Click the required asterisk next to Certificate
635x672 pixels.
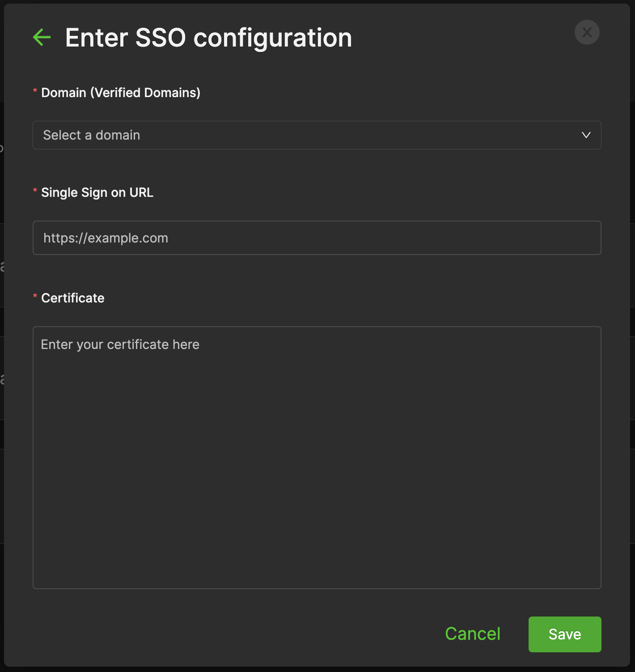(x=35, y=297)
